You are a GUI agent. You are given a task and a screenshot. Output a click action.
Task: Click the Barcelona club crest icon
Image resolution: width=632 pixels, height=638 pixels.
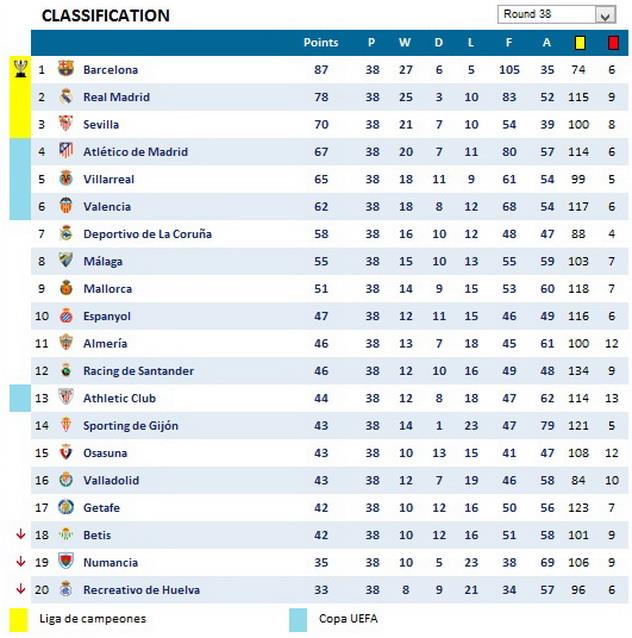pyautogui.click(x=66, y=70)
